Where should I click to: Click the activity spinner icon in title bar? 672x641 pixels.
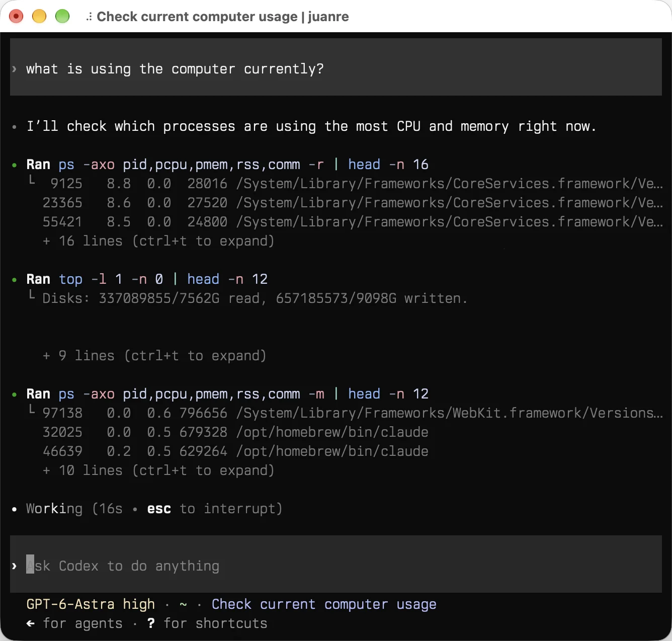click(x=89, y=17)
